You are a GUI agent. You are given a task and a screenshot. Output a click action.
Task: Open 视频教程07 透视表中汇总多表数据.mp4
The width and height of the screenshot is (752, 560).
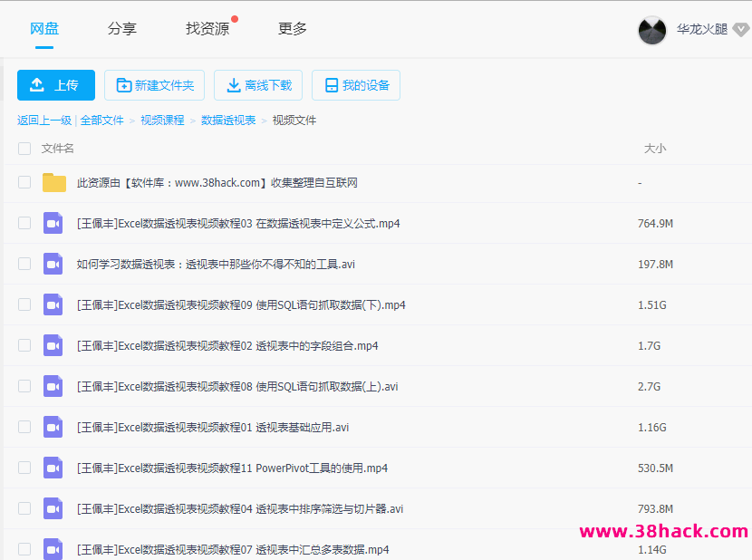coord(233,550)
